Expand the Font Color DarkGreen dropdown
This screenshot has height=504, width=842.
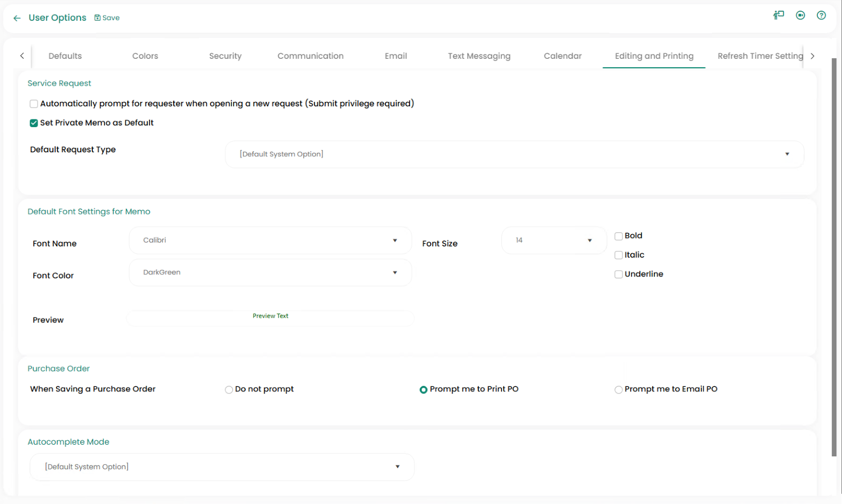[x=270, y=273]
